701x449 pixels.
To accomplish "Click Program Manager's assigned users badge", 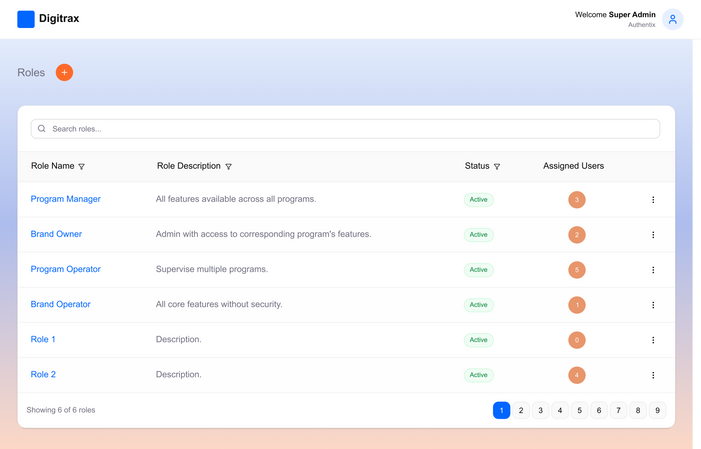I will pos(576,200).
